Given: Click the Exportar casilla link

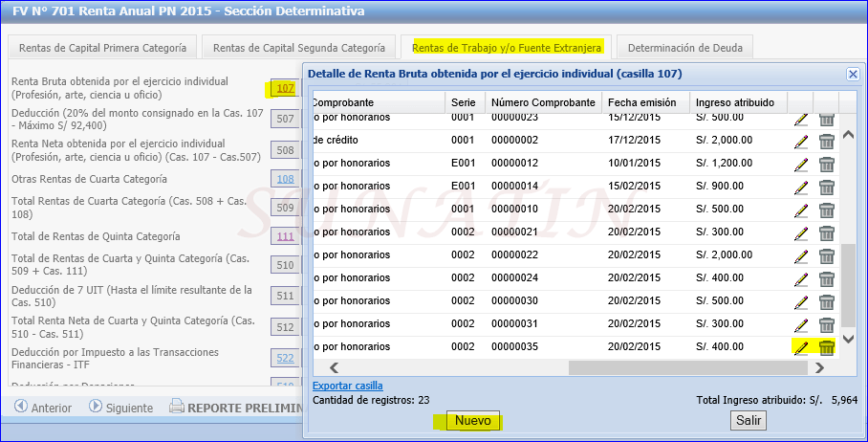Looking at the screenshot, I should click(348, 386).
